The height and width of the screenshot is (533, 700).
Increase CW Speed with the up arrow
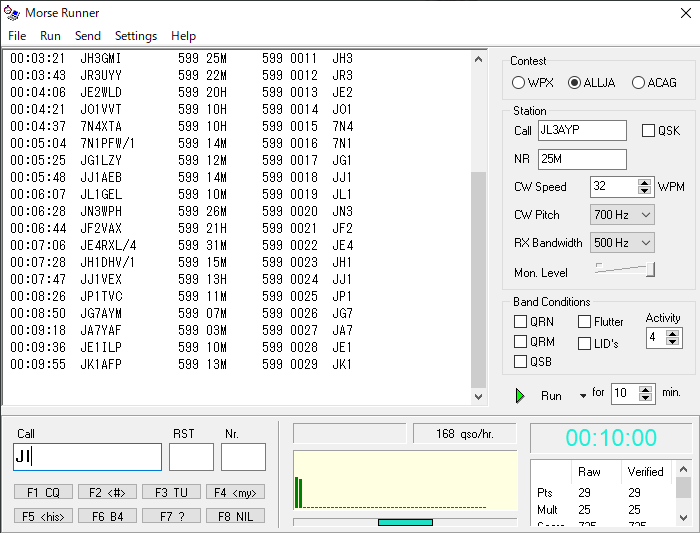pos(645,182)
